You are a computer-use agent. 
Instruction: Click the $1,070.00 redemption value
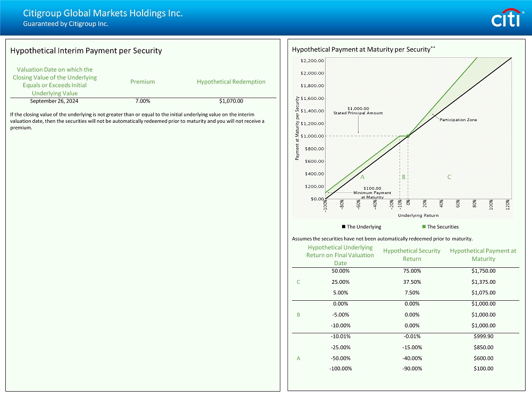point(231,100)
